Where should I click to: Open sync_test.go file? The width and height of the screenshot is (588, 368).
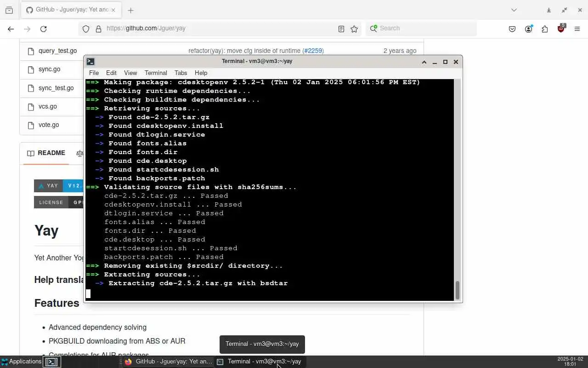pos(56,88)
